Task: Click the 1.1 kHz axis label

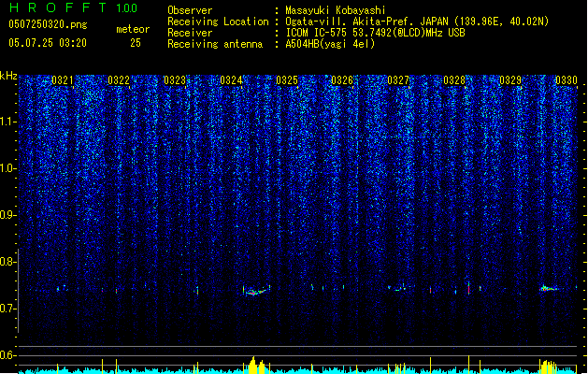Action: [8, 122]
